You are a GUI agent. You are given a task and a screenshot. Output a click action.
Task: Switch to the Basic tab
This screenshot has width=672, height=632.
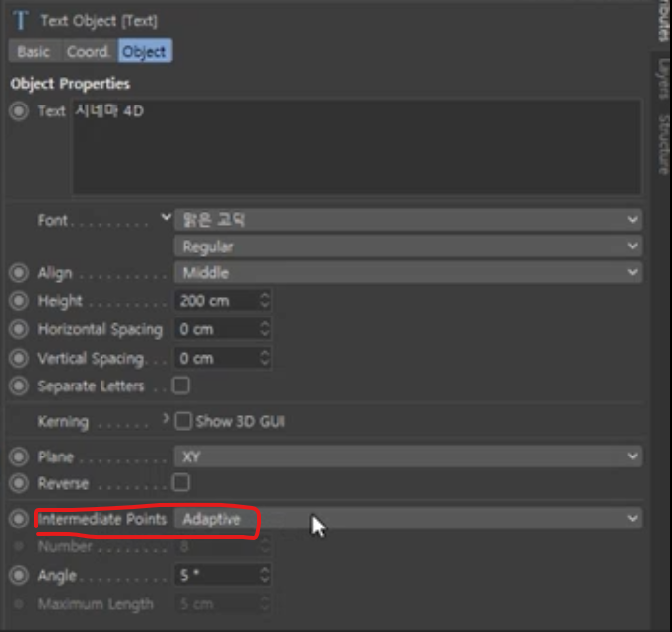pos(34,51)
